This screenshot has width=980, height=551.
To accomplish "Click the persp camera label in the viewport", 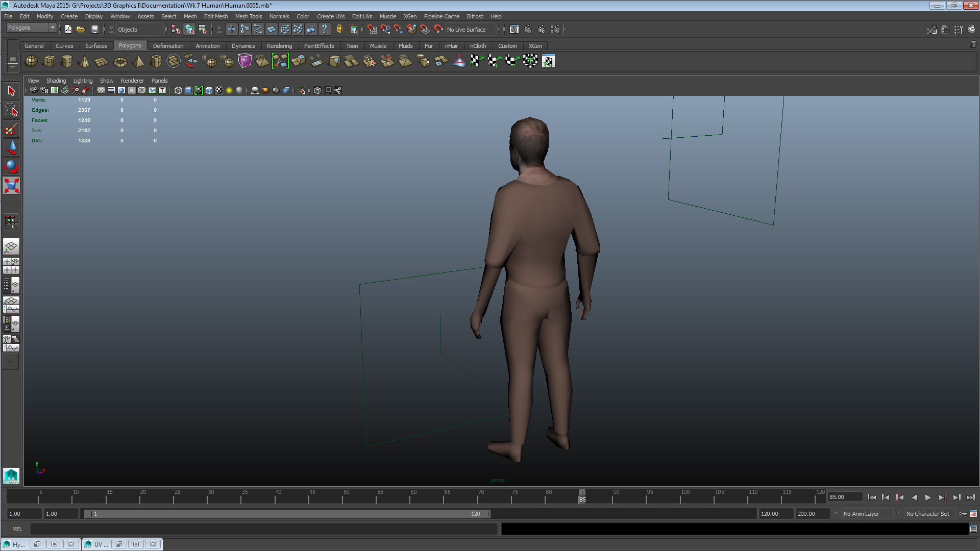I will click(x=497, y=480).
